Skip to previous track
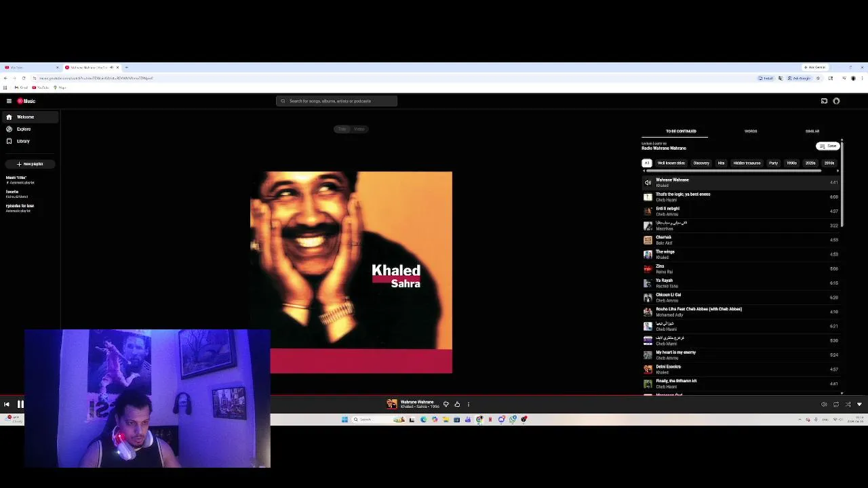Image resolution: width=868 pixels, height=488 pixels. 6,405
